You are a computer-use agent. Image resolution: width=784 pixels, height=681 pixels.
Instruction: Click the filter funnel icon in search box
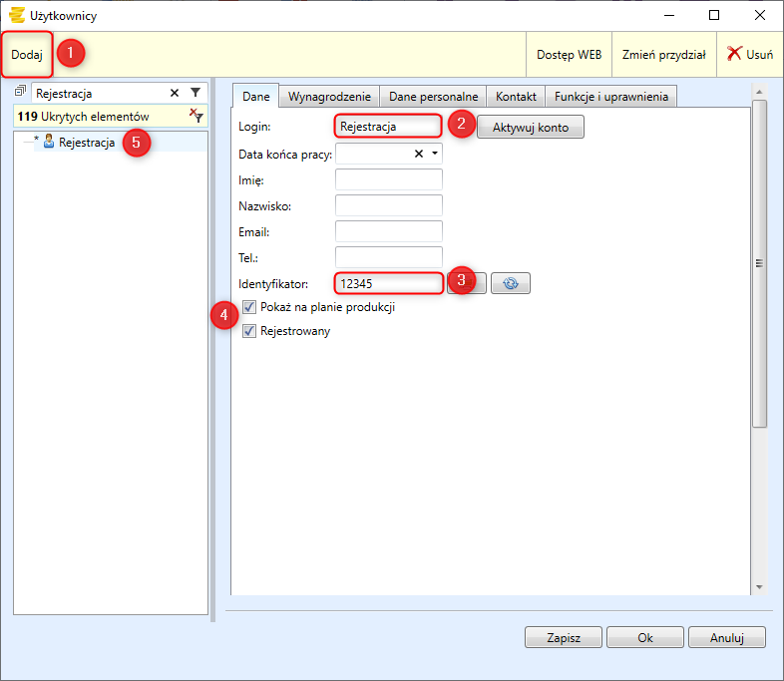196,93
